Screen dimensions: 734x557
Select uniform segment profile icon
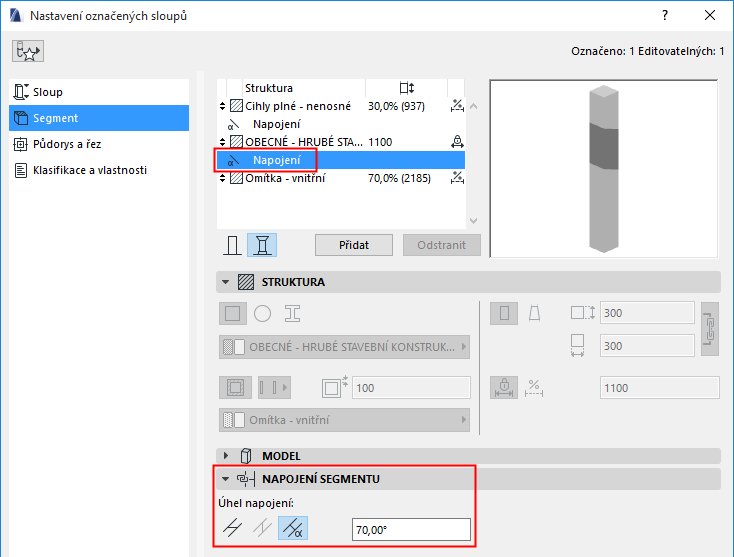tap(504, 313)
